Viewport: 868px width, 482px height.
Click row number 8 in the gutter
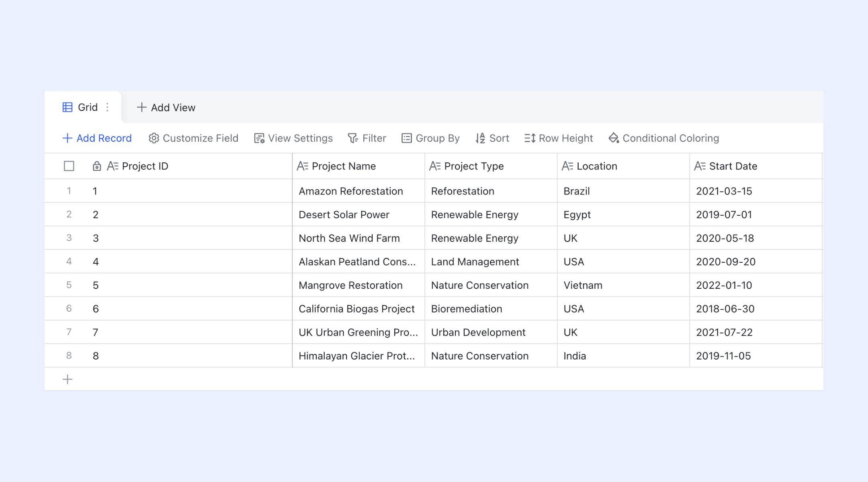69,355
